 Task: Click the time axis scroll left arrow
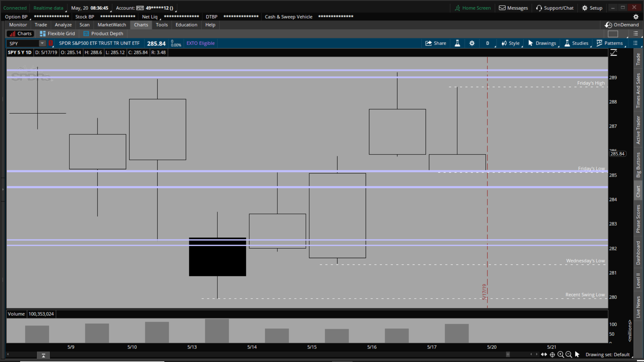[531, 354]
